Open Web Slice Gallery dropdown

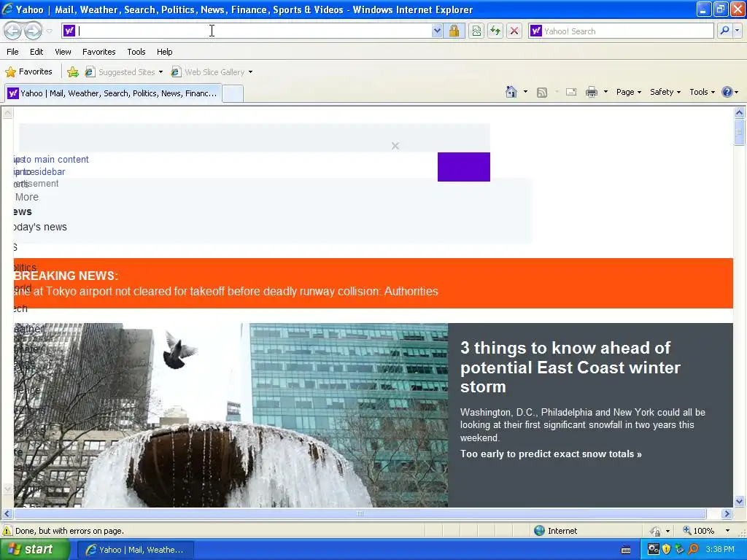pyautogui.click(x=212, y=72)
